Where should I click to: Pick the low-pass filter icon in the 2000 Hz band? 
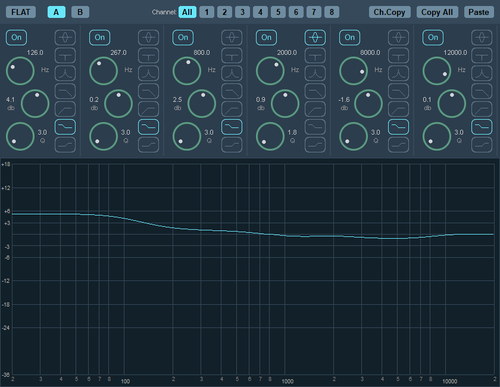point(315,91)
